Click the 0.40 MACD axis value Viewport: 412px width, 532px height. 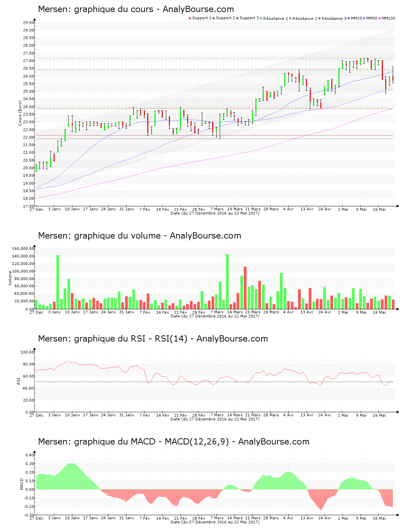30,455
